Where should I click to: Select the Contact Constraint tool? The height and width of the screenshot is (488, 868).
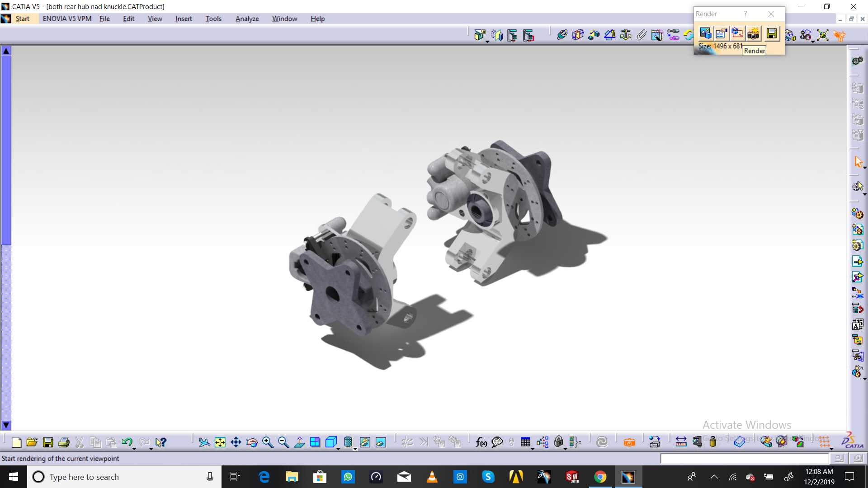(x=578, y=35)
